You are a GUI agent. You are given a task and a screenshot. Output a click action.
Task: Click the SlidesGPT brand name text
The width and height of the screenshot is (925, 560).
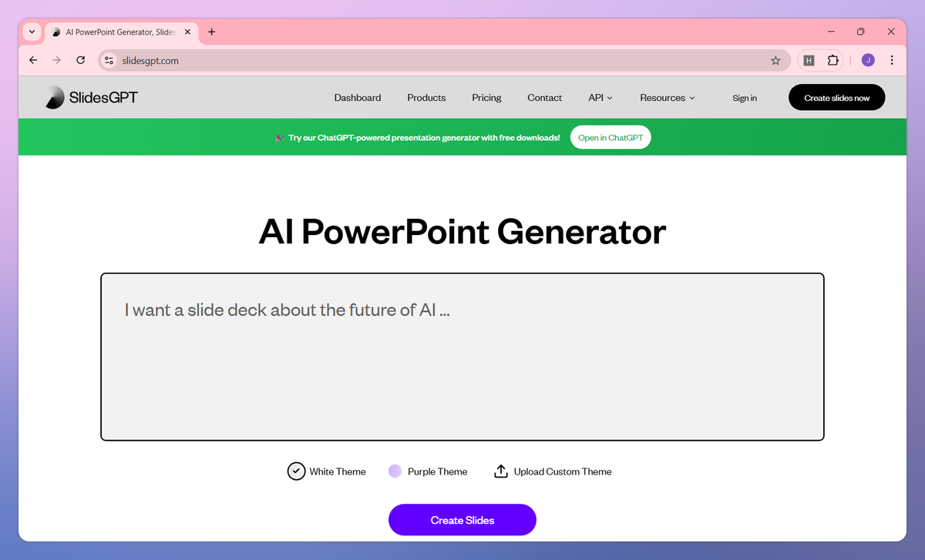coord(103,98)
